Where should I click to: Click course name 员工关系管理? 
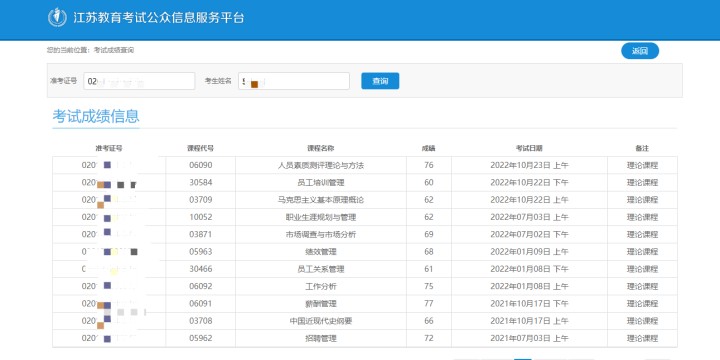tap(321, 269)
